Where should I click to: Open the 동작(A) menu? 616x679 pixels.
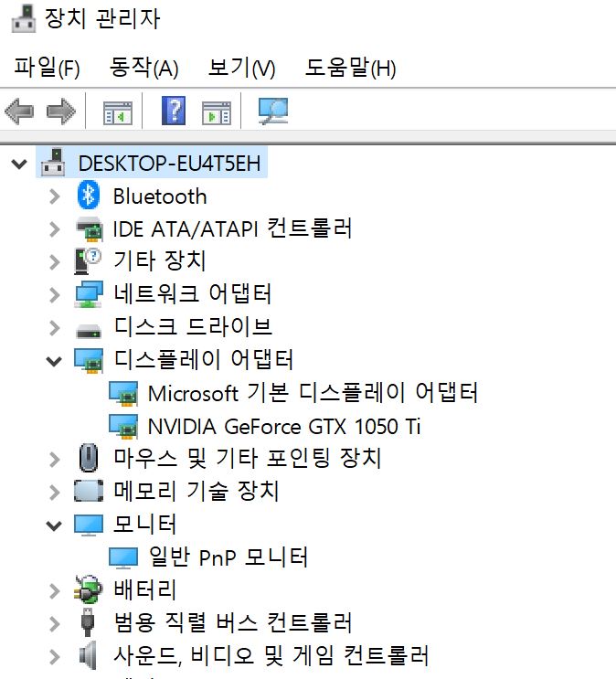click(x=143, y=68)
